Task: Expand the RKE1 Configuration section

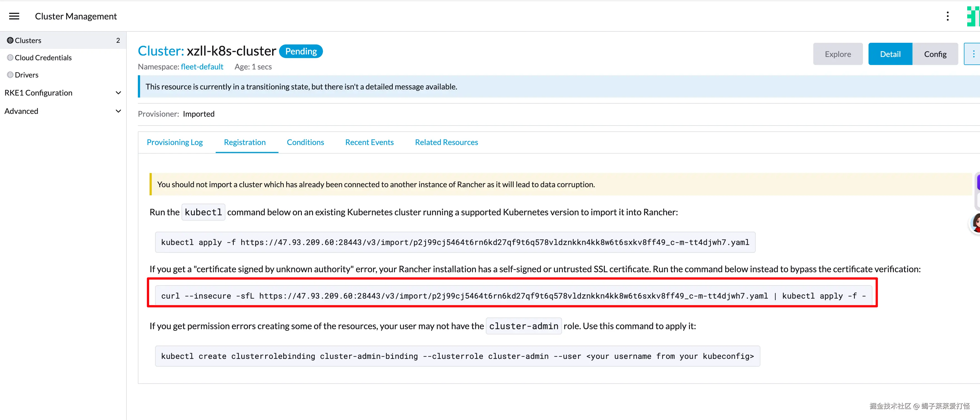Action: [118, 93]
